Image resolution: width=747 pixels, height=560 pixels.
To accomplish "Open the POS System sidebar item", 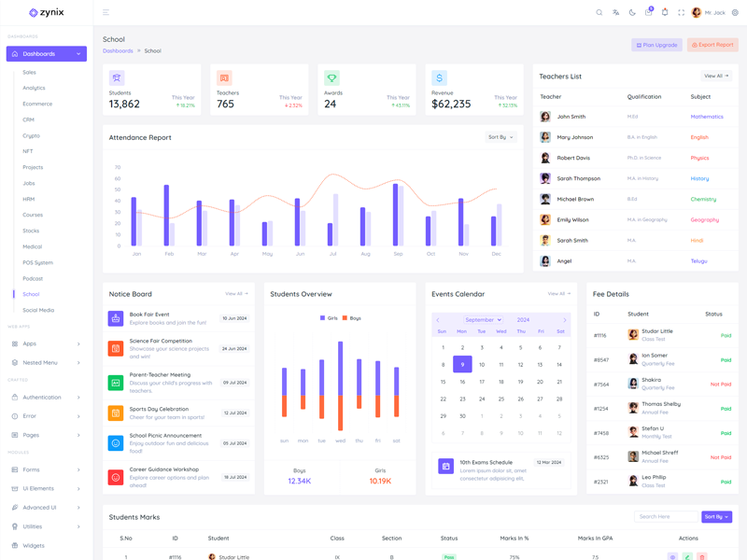I will point(38,262).
